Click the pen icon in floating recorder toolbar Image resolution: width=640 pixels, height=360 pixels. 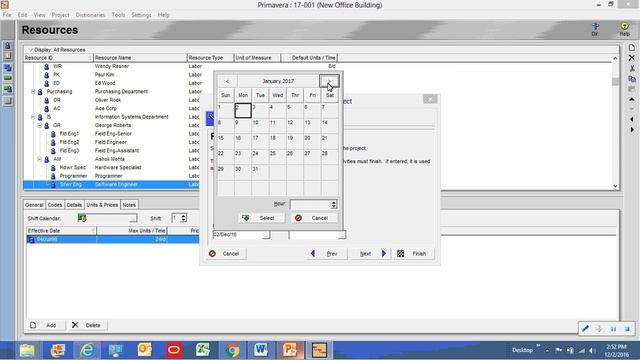coord(585,329)
